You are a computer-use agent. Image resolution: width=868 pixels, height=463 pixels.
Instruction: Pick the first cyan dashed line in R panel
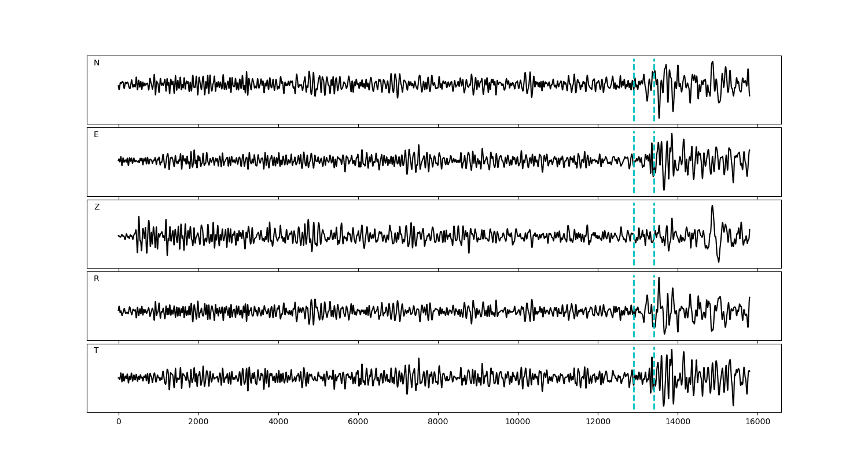point(634,324)
